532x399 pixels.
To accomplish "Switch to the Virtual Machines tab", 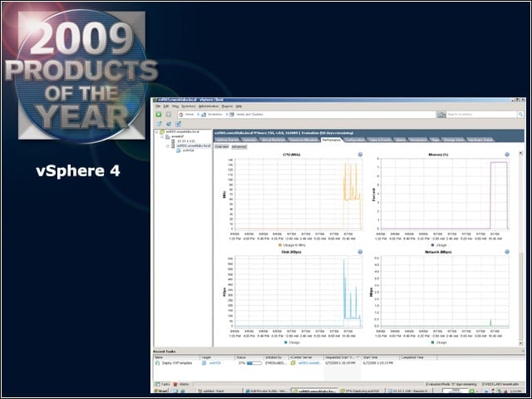I will (273, 140).
